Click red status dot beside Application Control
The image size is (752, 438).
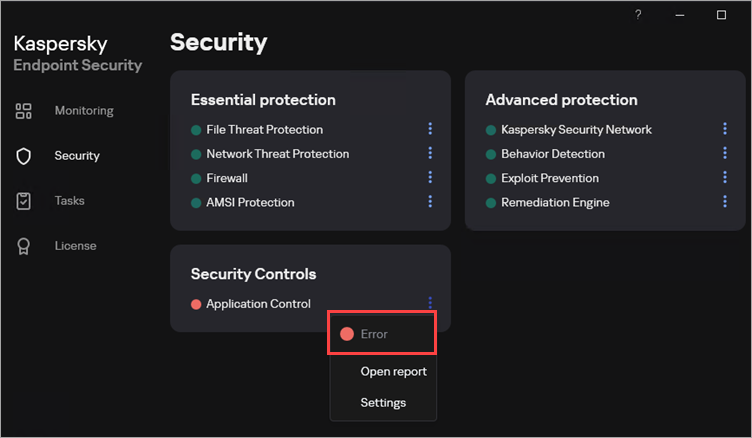tap(196, 304)
